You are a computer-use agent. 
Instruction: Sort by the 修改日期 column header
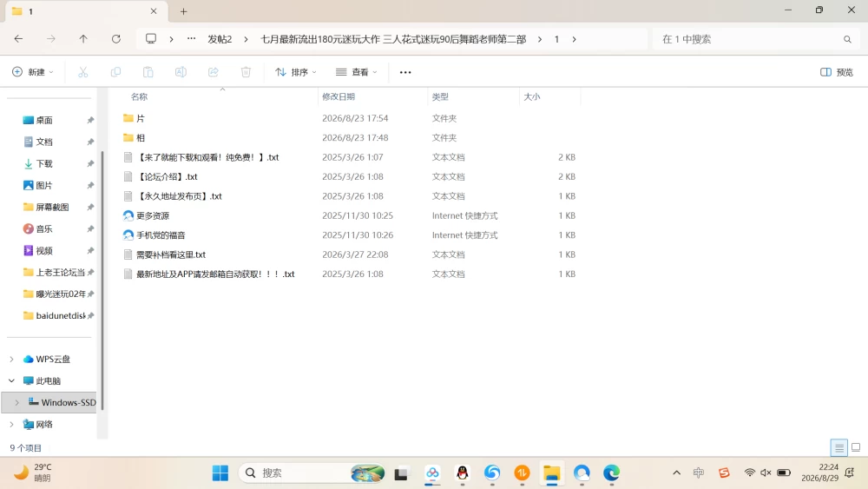tap(339, 97)
